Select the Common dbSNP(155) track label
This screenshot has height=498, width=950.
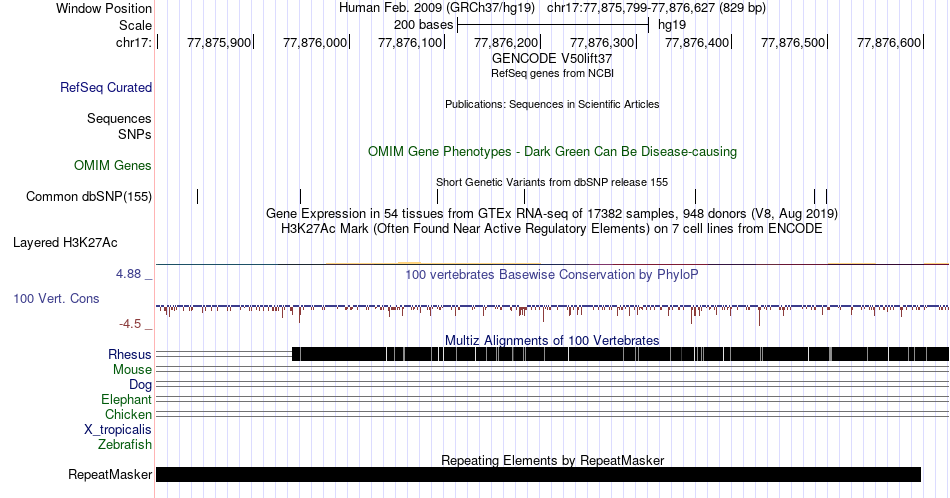[89, 196]
